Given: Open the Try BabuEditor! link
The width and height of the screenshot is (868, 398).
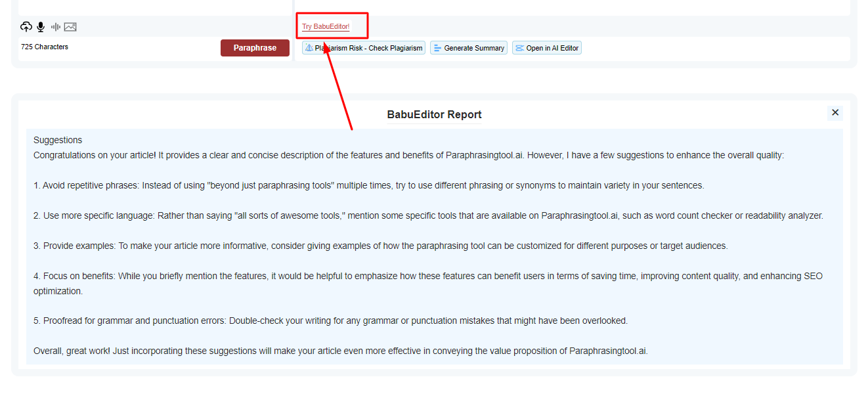Looking at the screenshot, I should 326,27.
